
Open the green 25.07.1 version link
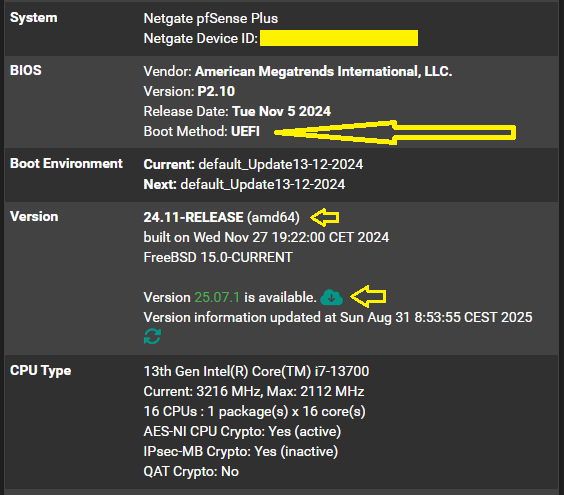pyautogui.click(x=217, y=298)
